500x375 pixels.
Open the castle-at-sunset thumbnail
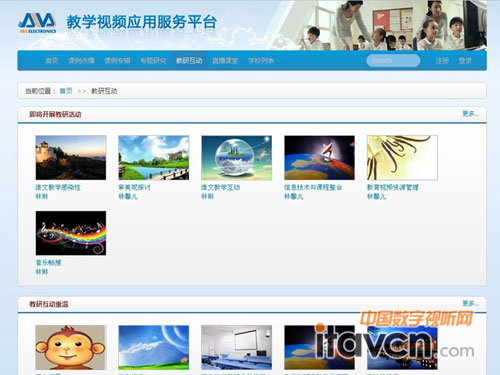click(x=71, y=158)
